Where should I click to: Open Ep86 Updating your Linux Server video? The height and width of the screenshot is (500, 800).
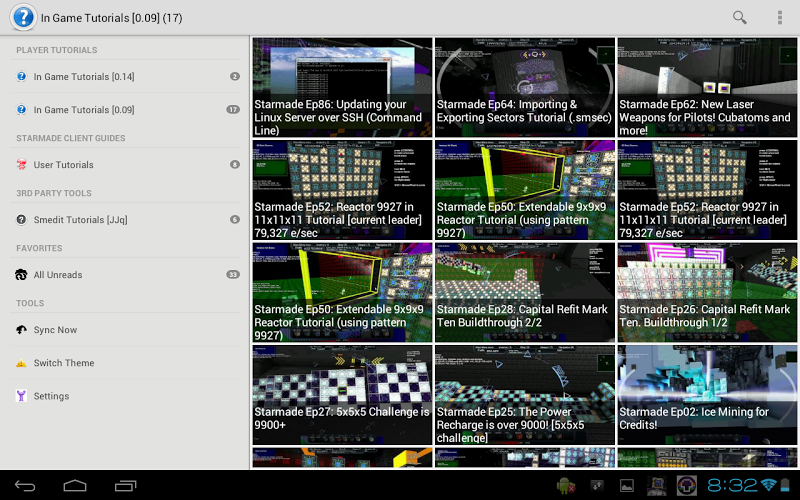click(x=342, y=87)
